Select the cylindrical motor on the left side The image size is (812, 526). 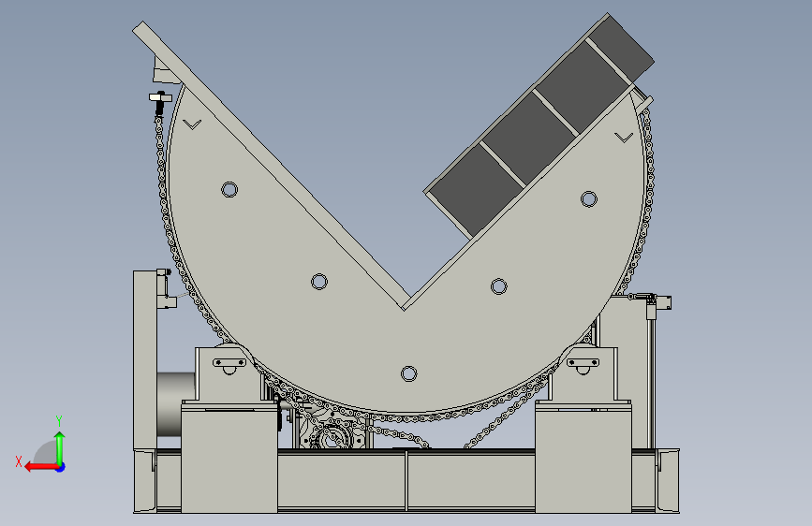point(176,403)
